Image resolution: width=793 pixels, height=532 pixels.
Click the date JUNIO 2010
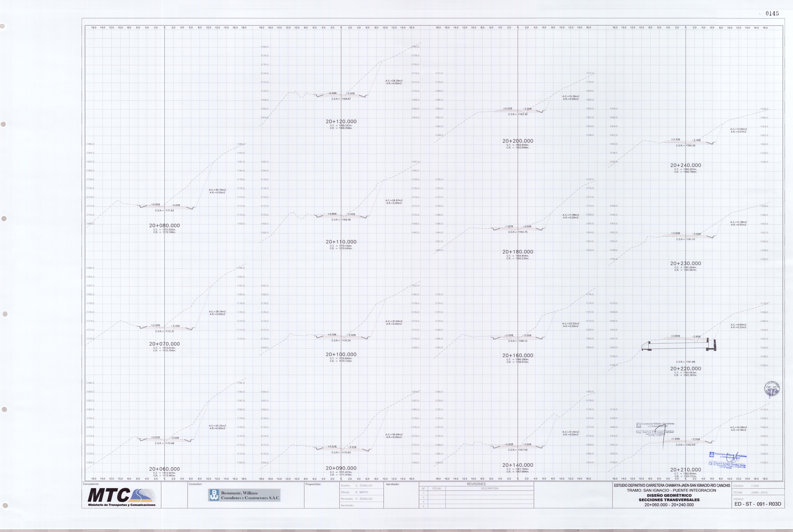pyautogui.click(x=759, y=493)
